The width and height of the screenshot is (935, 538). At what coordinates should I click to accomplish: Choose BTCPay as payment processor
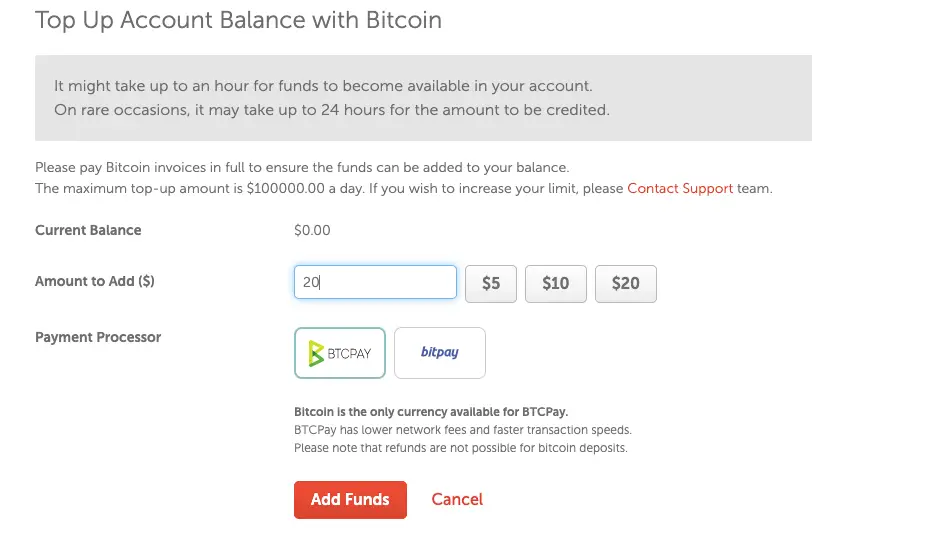(x=340, y=353)
